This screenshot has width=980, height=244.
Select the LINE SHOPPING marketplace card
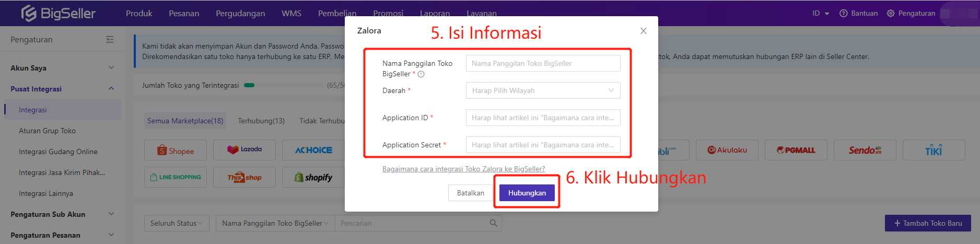pos(176,177)
